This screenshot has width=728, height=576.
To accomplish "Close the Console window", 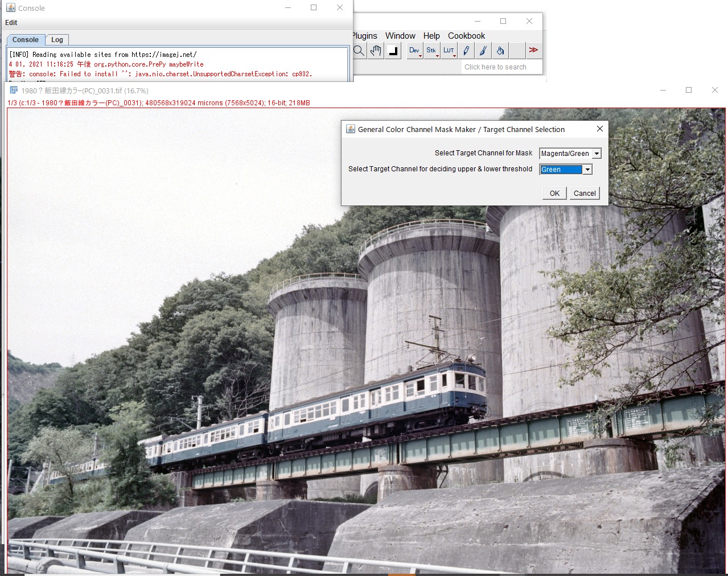I will tap(340, 8).
